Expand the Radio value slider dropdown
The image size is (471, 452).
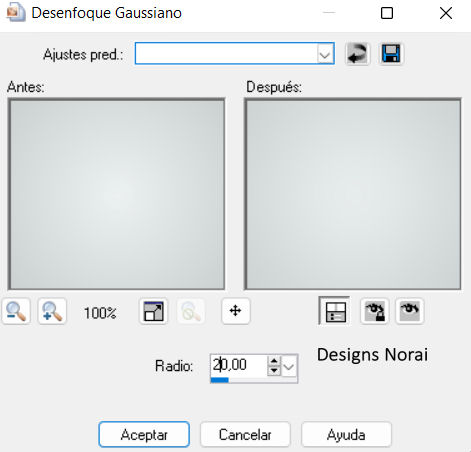click(289, 367)
